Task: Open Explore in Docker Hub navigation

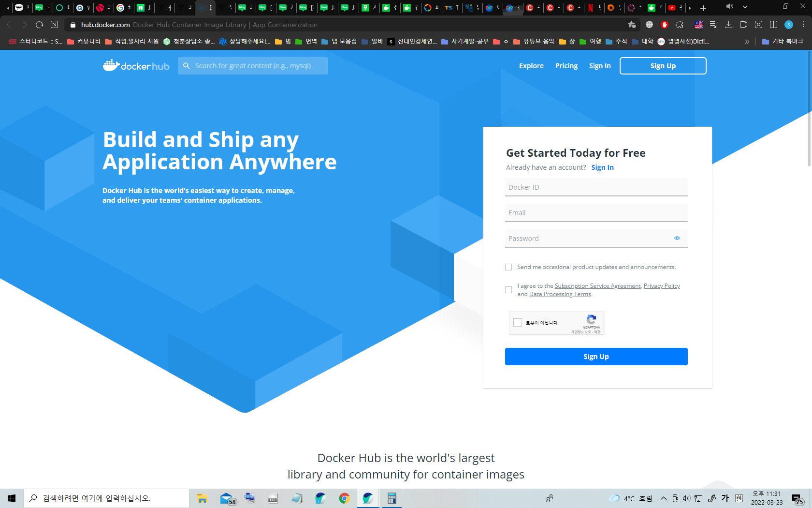Action: pos(531,66)
